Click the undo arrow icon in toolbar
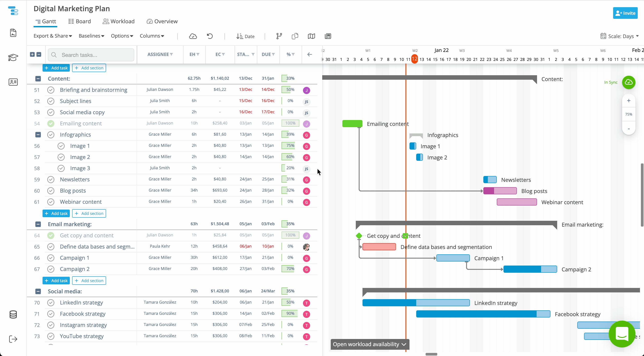The height and width of the screenshot is (356, 644). [210, 36]
